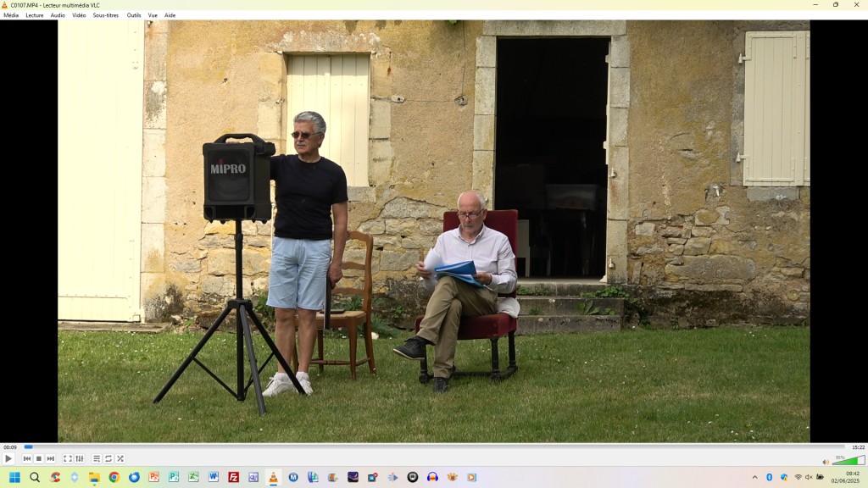Toggle loop repeat mode

[x=108, y=458]
